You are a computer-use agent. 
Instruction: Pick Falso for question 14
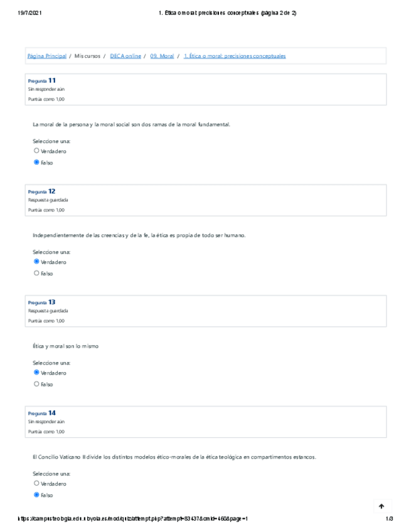click(x=36, y=495)
